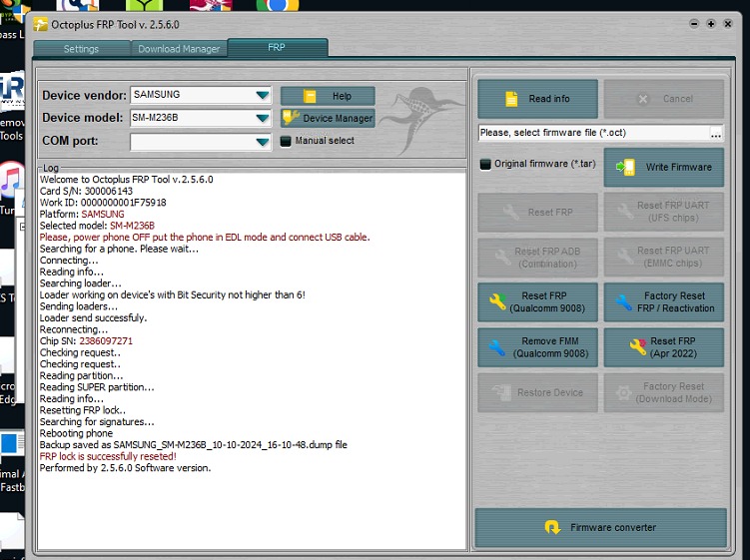Click log line 'Work ID: 0000000001F75918'
750x560 pixels.
[x=103, y=203]
